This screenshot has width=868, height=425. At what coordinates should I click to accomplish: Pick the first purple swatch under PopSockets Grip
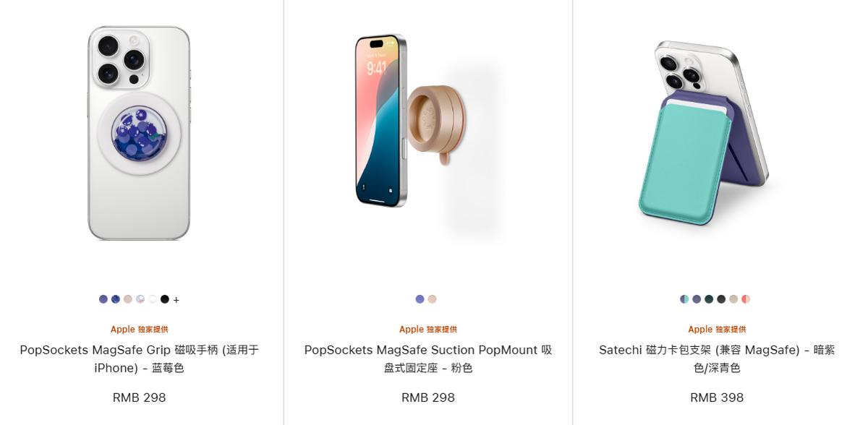pos(103,299)
